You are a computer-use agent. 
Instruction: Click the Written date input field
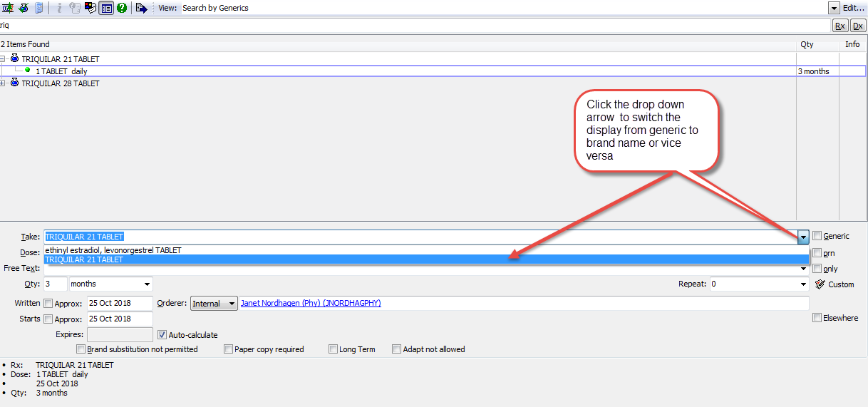point(119,304)
